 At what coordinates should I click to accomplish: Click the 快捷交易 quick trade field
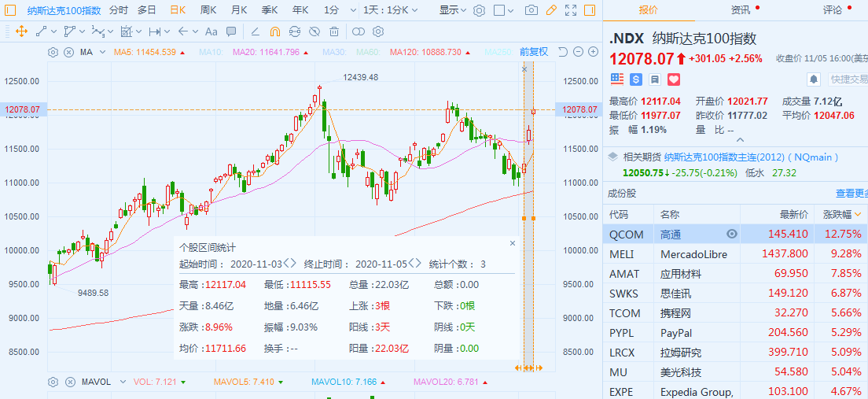848,79
